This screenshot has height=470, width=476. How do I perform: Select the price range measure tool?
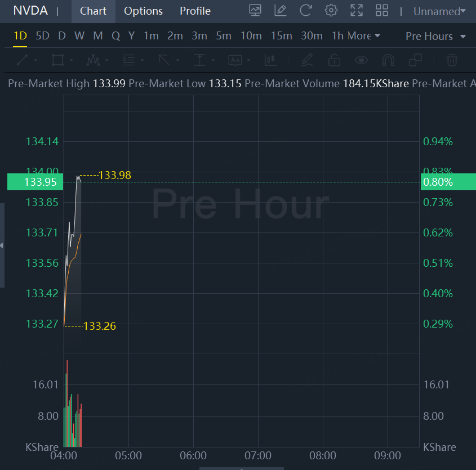coord(199,60)
